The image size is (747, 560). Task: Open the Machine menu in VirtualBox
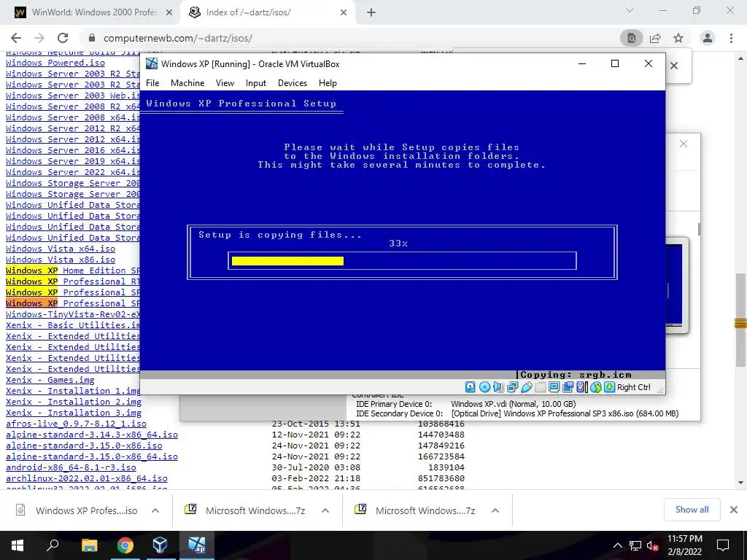point(187,83)
